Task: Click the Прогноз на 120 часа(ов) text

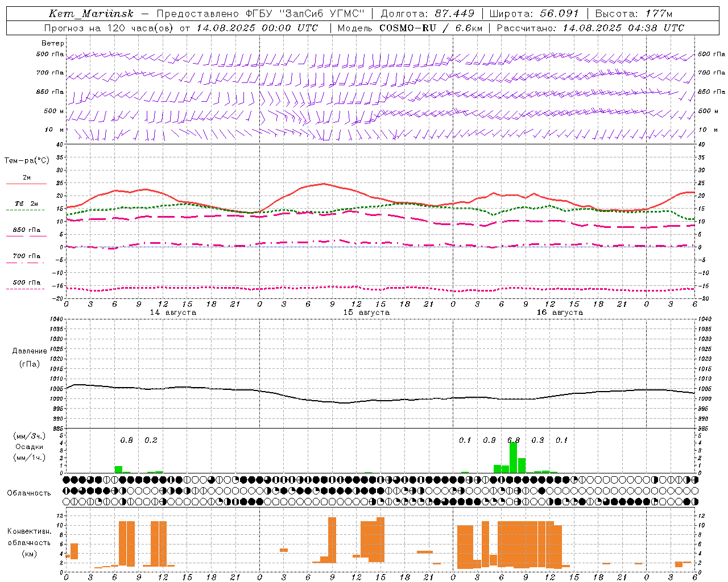Action: [109, 28]
